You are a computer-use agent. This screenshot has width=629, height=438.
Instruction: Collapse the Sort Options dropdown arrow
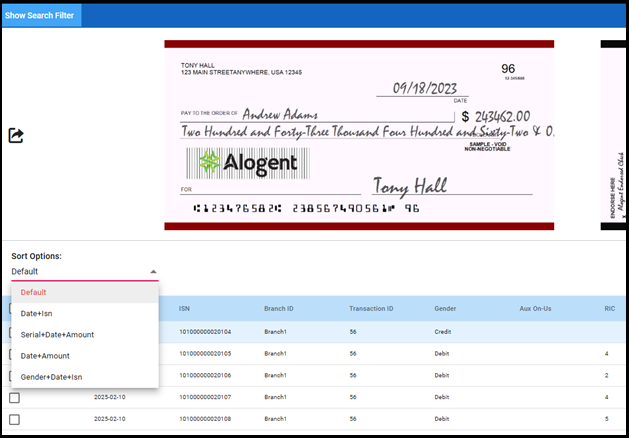(x=153, y=271)
